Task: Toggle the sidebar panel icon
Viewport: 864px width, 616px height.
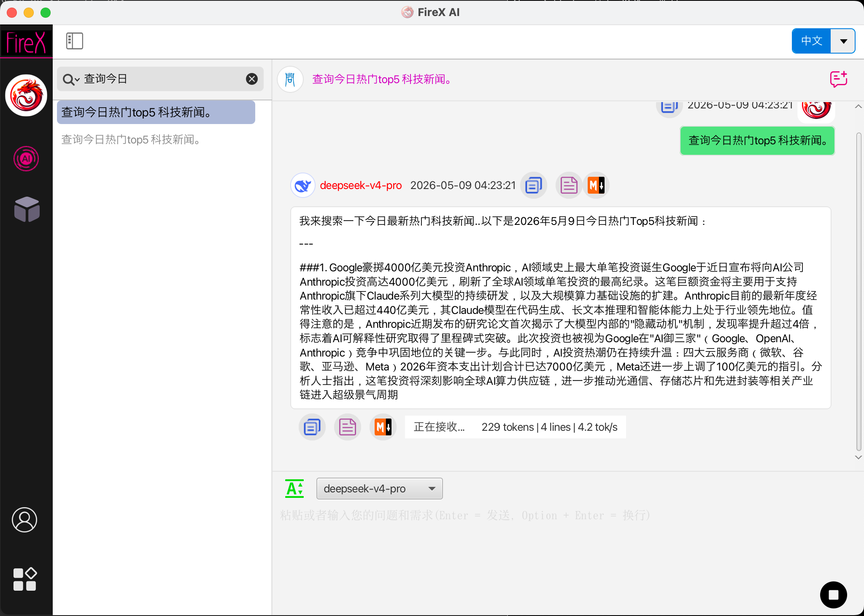Action: click(x=75, y=41)
